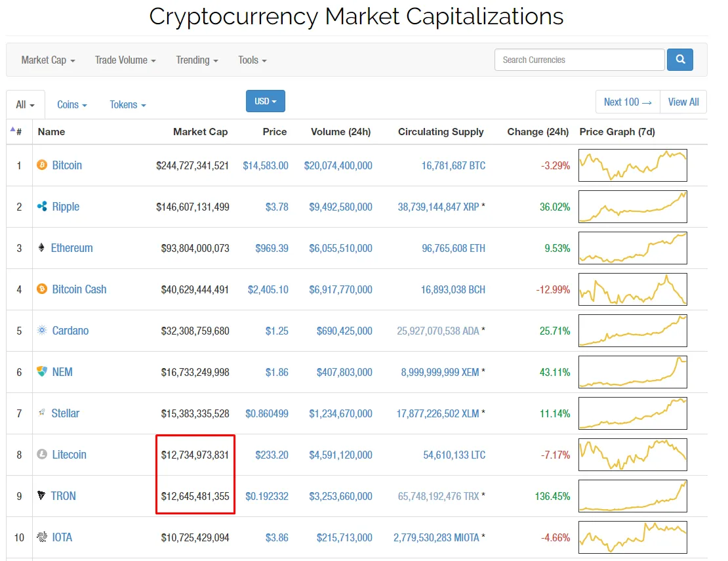Click supply 96,765,608 ETH
Image resolution: width=728 pixels, height=561 pixels.
click(453, 248)
